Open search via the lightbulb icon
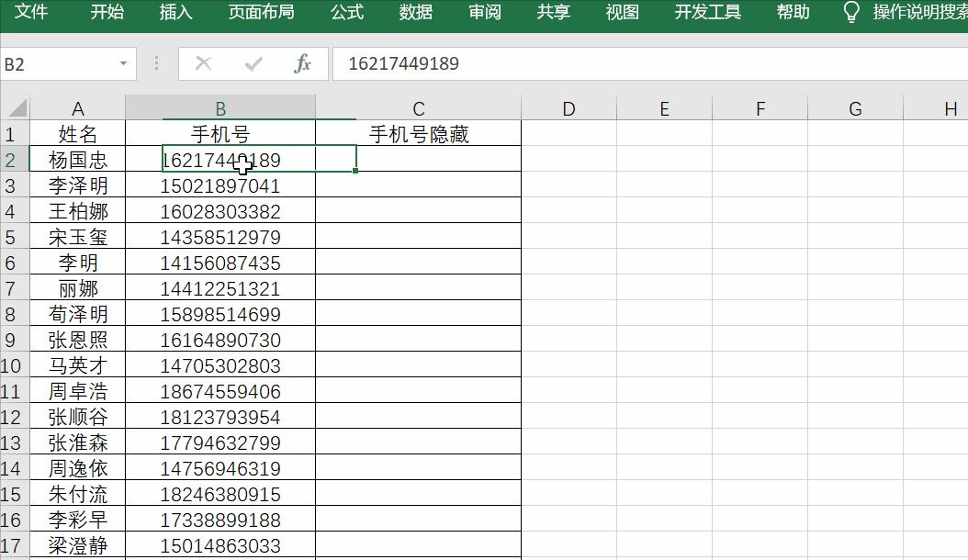The width and height of the screenshot is (968, 560). (852, 13)
